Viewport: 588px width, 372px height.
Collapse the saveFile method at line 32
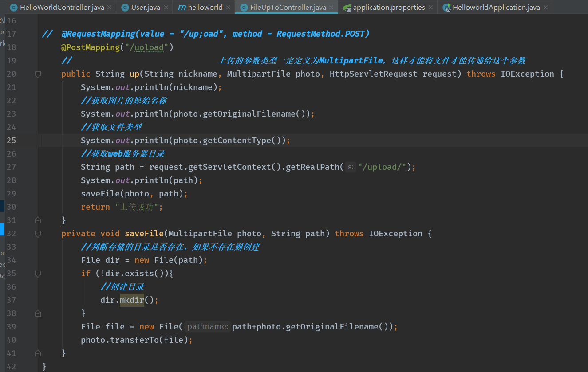click(38, 234)
